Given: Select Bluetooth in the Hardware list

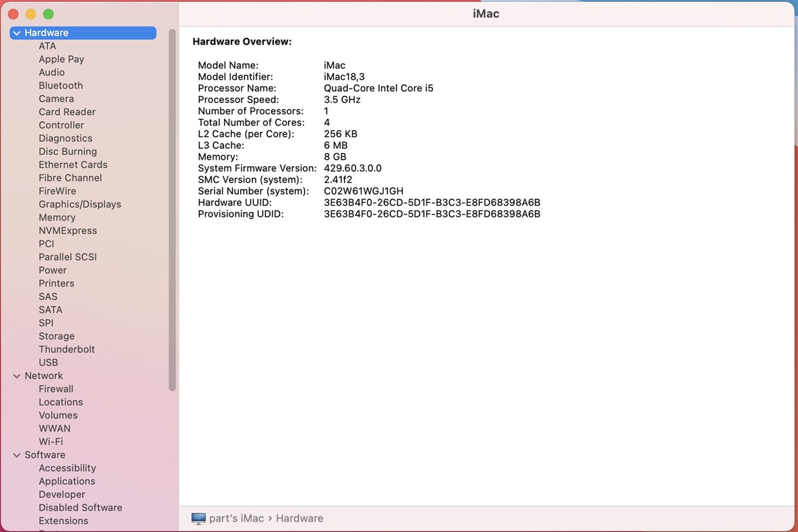Looking at the screenshot, I should click(61, 85).
